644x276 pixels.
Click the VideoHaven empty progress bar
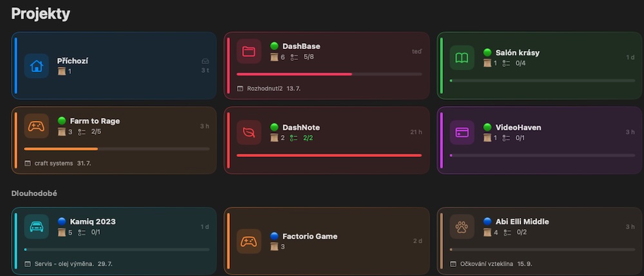[x=542, y=156]
